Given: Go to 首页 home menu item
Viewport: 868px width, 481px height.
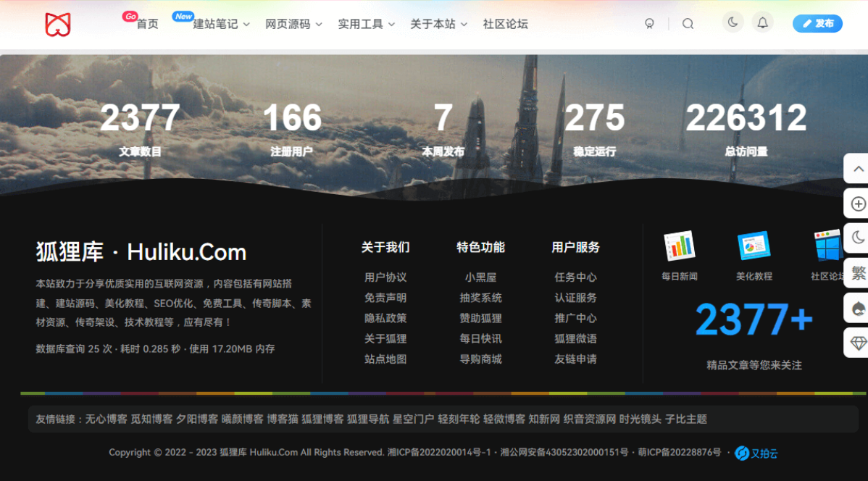Looking at the screenshot, I should (147, 24).
